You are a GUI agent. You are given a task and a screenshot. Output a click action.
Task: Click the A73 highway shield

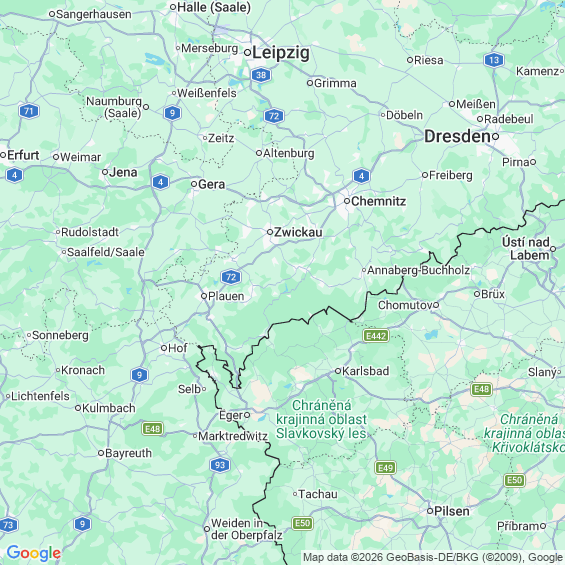tap(8, 525)
